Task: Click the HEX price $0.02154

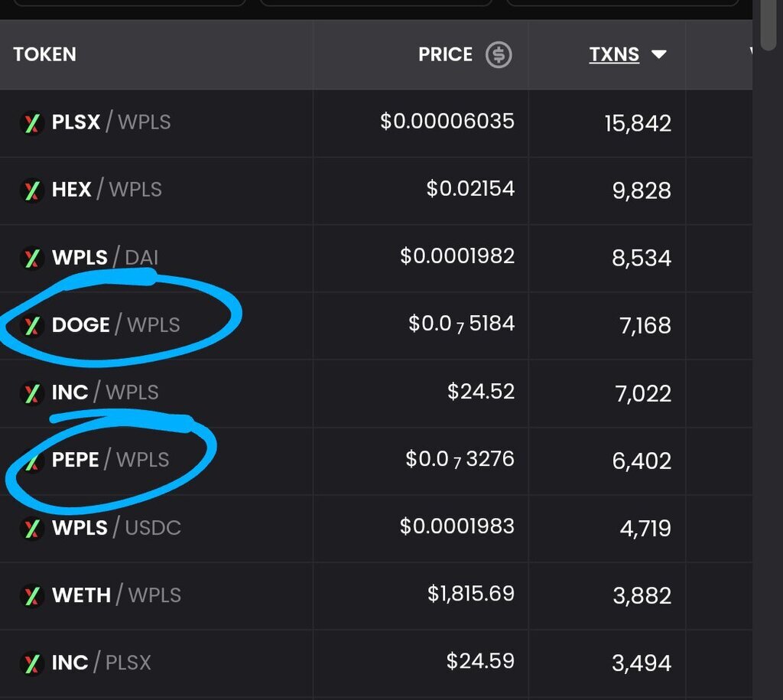Action: click(x=470, y=189)
